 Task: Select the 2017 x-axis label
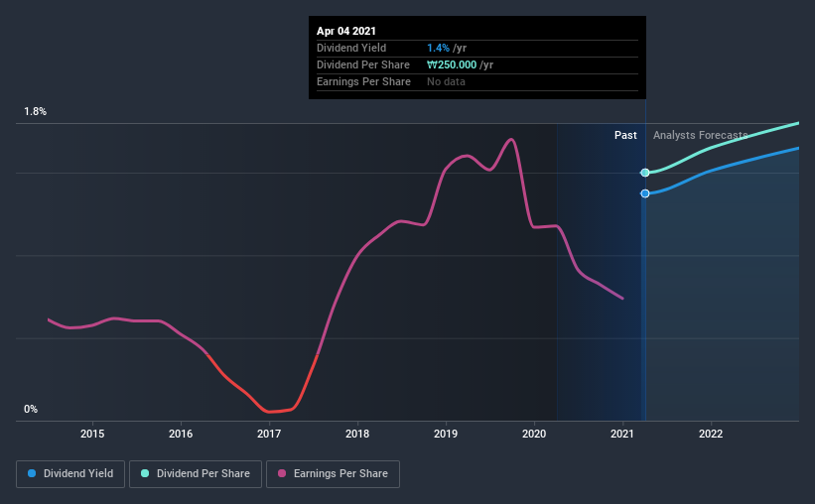[269, 434]
